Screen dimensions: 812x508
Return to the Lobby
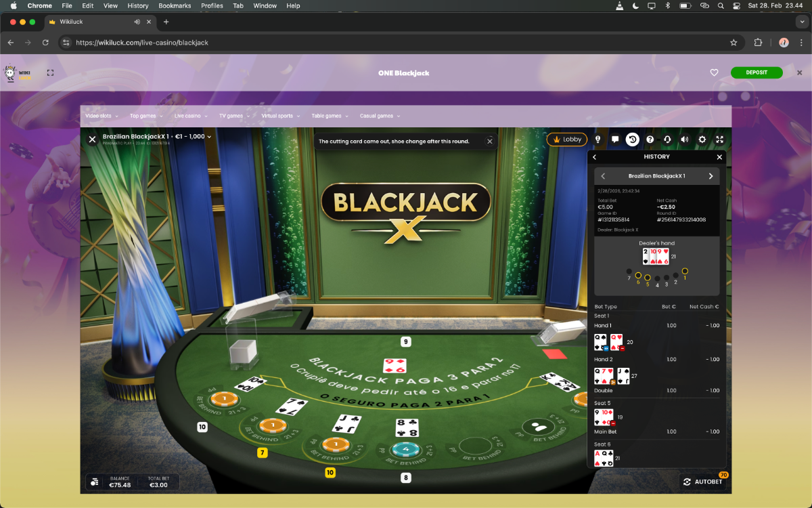coord(567,140)
